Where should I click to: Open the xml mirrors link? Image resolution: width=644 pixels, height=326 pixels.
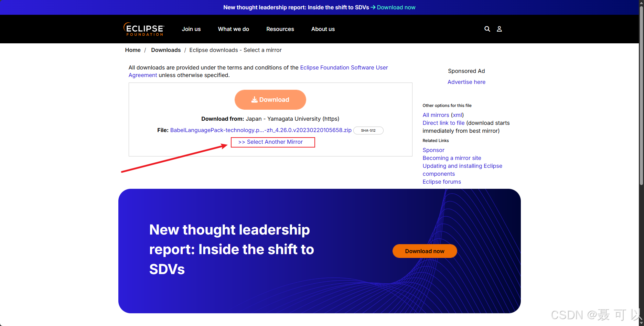(458, 115)
